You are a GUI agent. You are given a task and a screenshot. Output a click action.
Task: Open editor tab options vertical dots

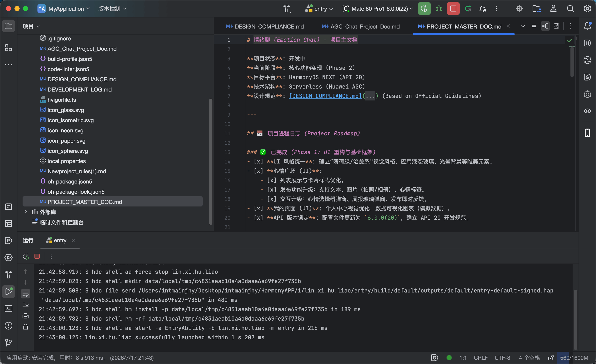click(570, 26)
